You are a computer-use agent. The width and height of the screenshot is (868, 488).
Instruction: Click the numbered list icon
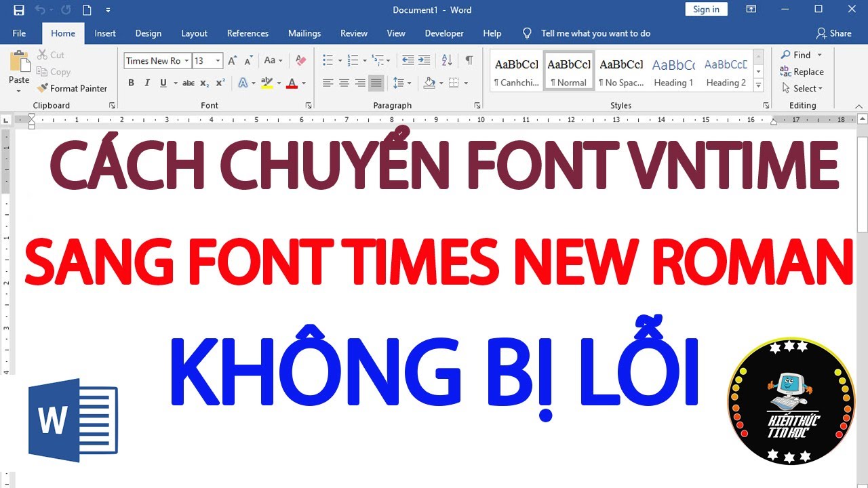coord(353,60)
